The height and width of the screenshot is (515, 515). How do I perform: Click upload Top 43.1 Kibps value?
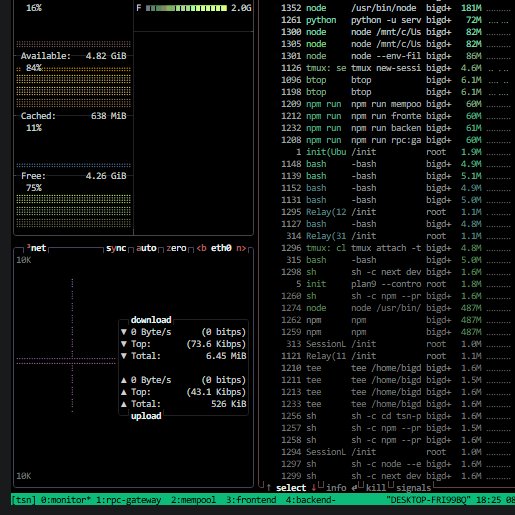point(216,392)
